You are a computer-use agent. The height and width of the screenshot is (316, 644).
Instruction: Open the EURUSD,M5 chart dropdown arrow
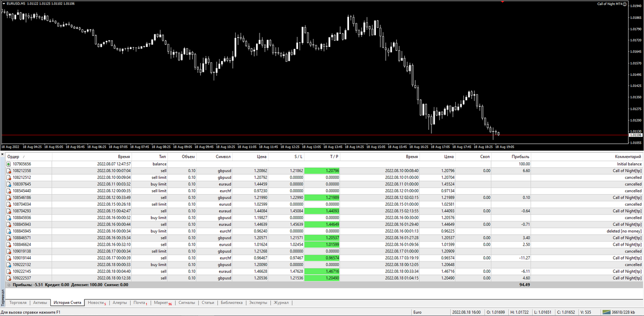(4, 3)
